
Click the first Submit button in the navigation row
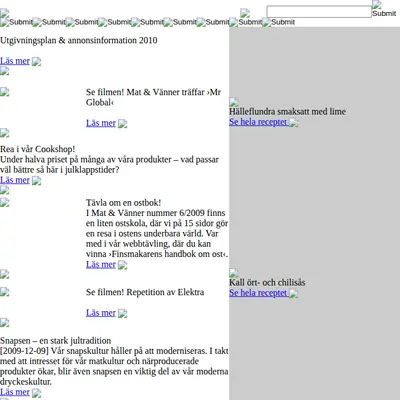[x=16, y=22]
